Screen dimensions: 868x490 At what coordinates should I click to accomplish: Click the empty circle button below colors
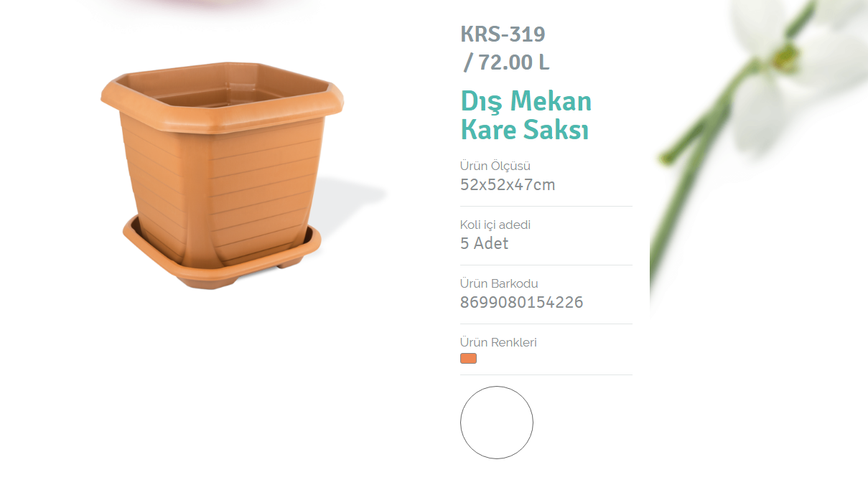pyautogui.click(x=497, y=423)
